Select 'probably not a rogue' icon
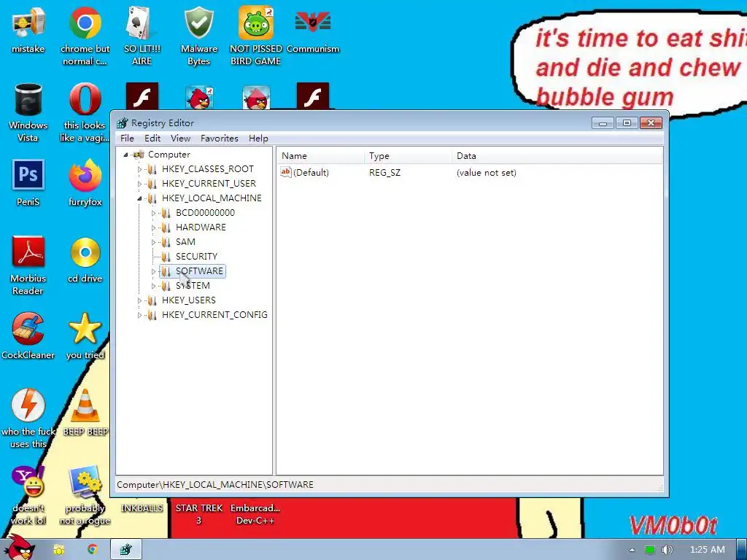Viewport: 747px width, 560px height. pyautogui.click(x=85, y=496)
